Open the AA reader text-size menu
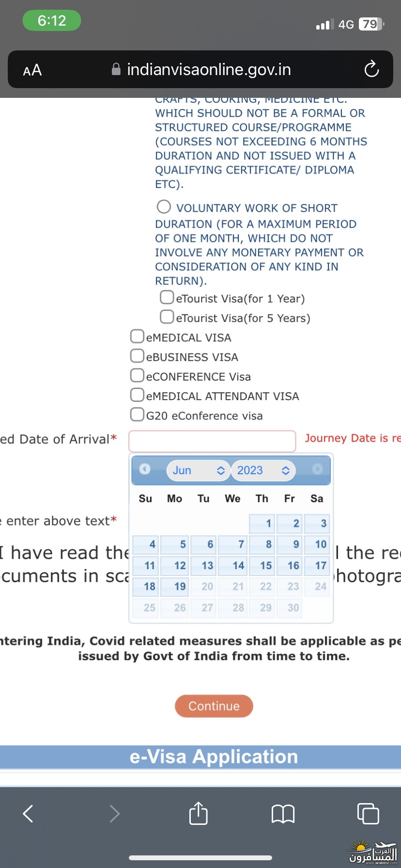 click(32, 70)
